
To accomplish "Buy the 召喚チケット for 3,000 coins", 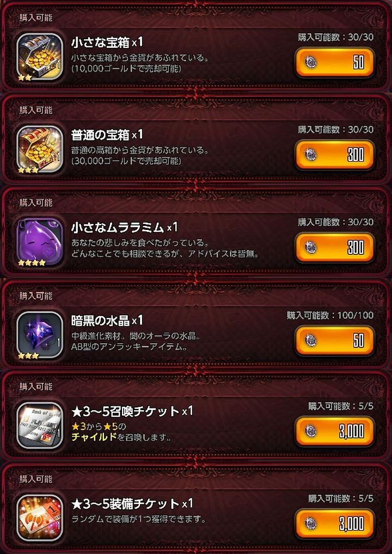I will [x=334, y=431].
